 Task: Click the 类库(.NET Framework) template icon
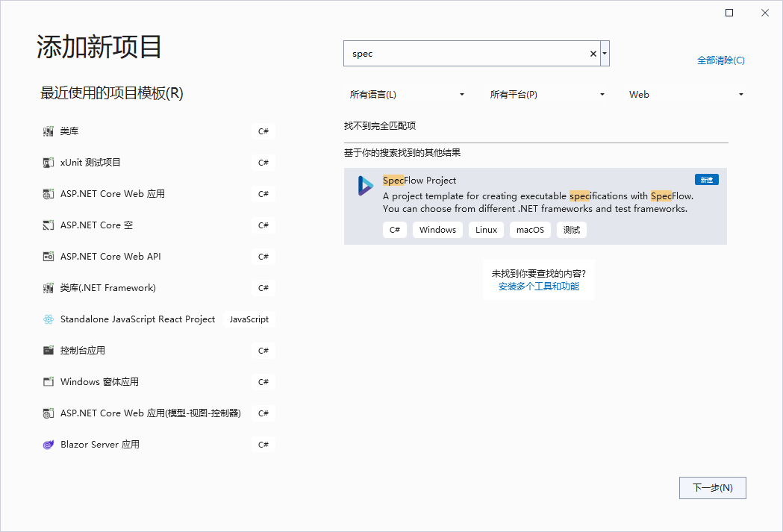(x=48, y=288)
